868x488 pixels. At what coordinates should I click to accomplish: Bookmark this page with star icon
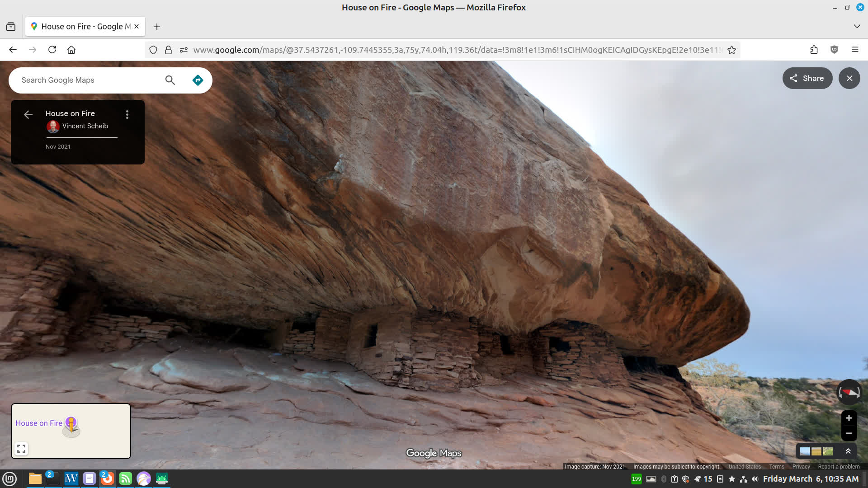(x=731, y=50)
